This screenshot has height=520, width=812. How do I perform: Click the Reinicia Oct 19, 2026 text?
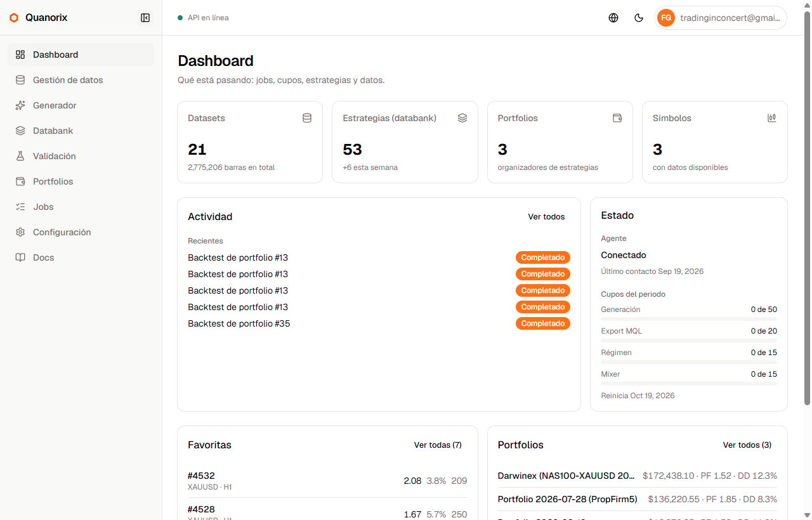pyautogui.click(x=638, y=396)
